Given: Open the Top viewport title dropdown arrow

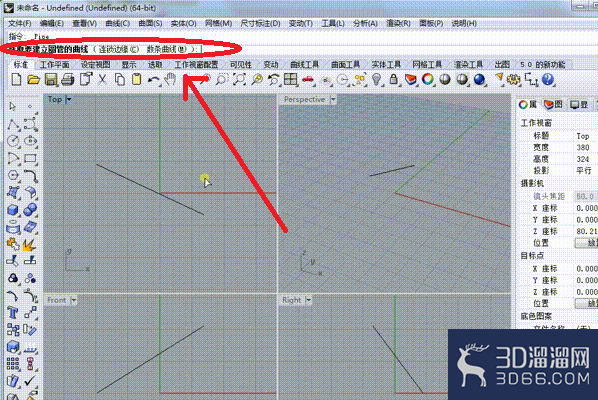Looking at the screenshot, I should [x=69, y=100].
